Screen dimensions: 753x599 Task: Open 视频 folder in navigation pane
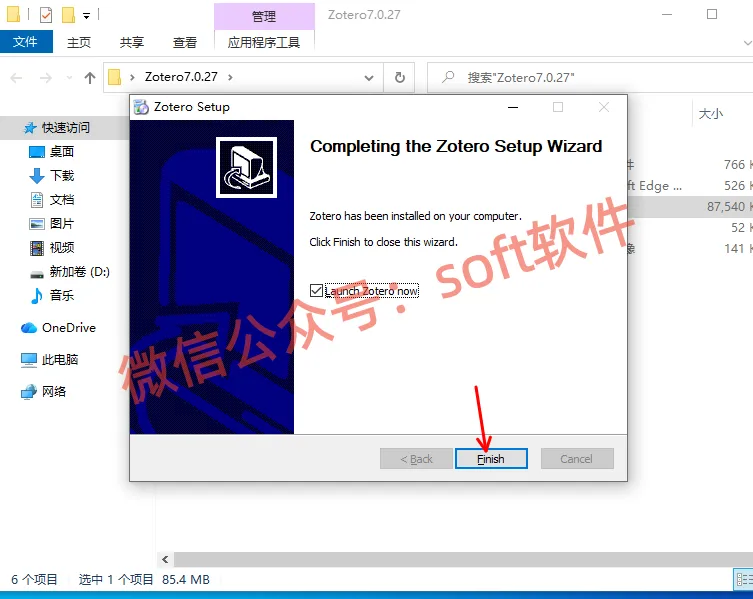tap(61, 248)
